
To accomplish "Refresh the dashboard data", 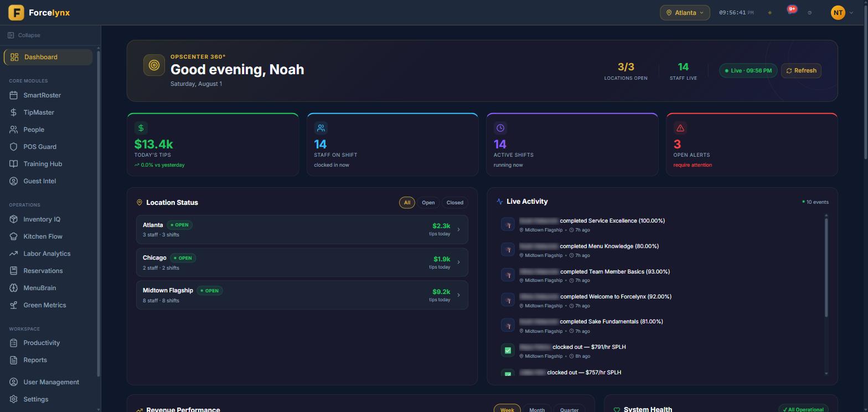I will click(801, 70).
